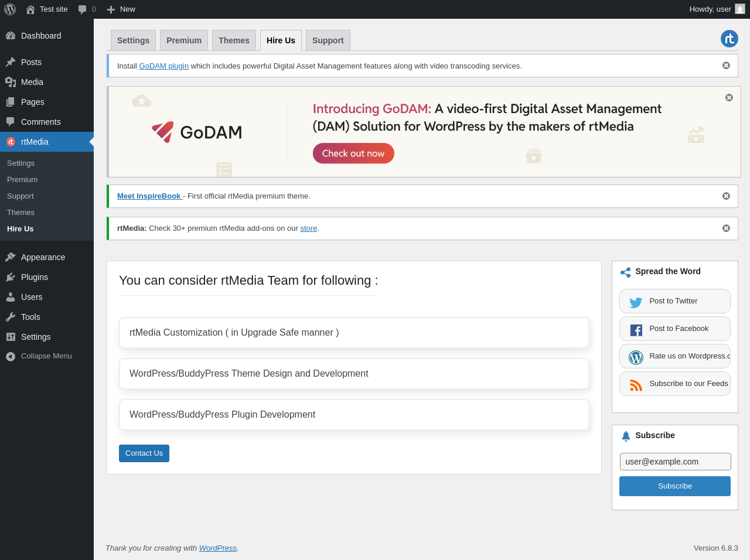Viewport: 750px width, 560px height.
Task: Click the Tools wrench icon
Action: 11,317
